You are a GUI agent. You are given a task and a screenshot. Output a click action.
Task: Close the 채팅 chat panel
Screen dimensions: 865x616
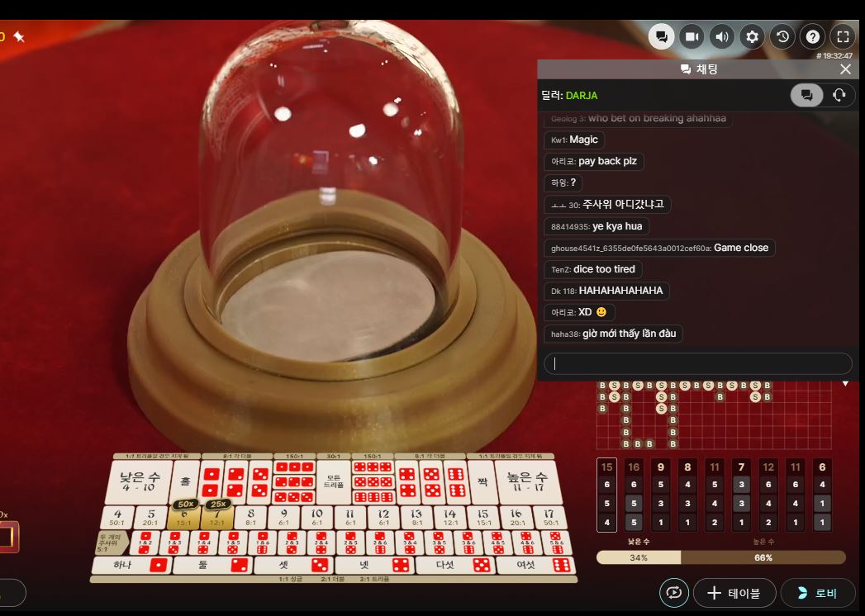click(846, 69)
